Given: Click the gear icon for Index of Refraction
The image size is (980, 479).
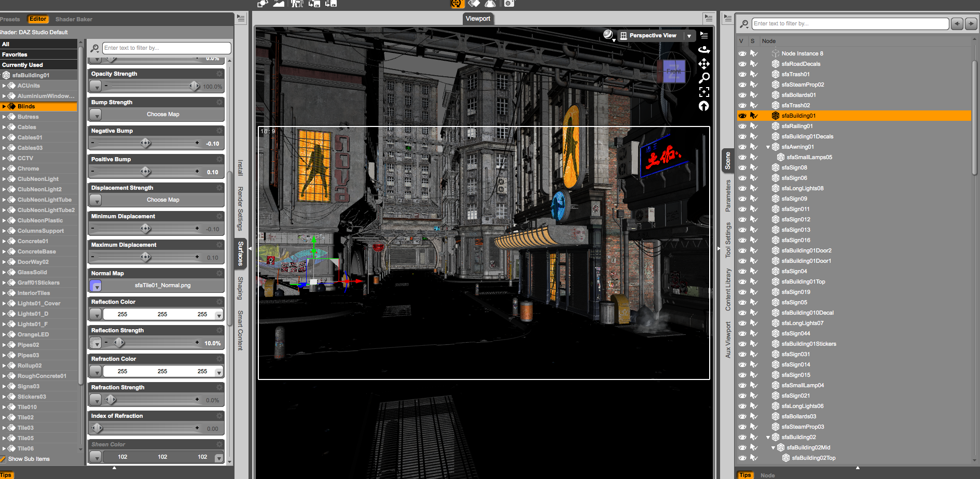Looking at the screenshot, I should [x=219, y=416].
